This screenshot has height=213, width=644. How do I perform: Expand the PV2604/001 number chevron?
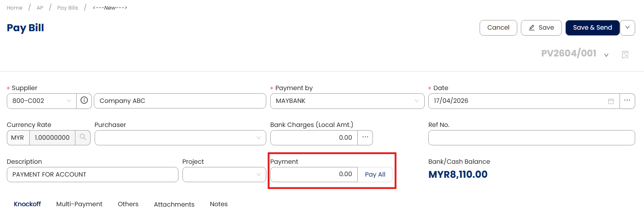point(606,55)
